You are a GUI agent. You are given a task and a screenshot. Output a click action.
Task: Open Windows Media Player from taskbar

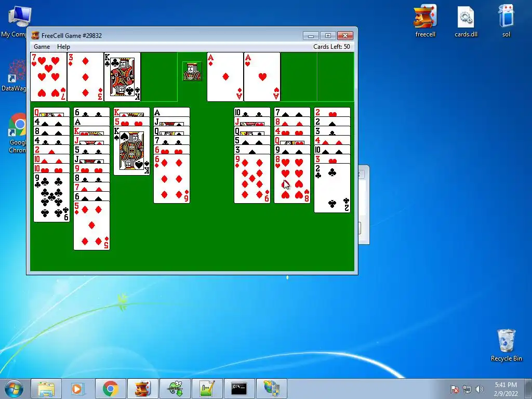tap(78, 389)
